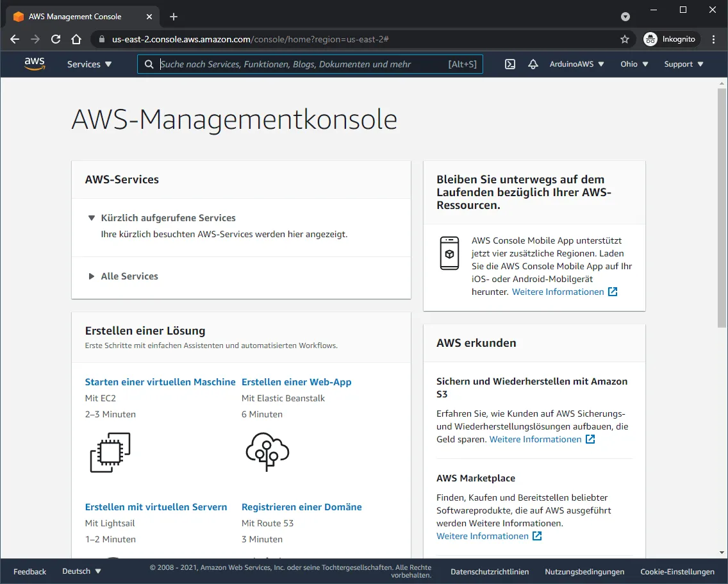Screen dimensions: 728x584
Task: Click the browser home icon
Action: (76, 39)
